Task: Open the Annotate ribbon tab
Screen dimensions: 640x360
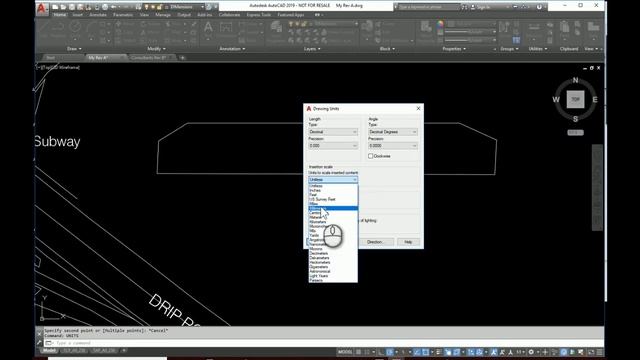Action: pos(98,15)
